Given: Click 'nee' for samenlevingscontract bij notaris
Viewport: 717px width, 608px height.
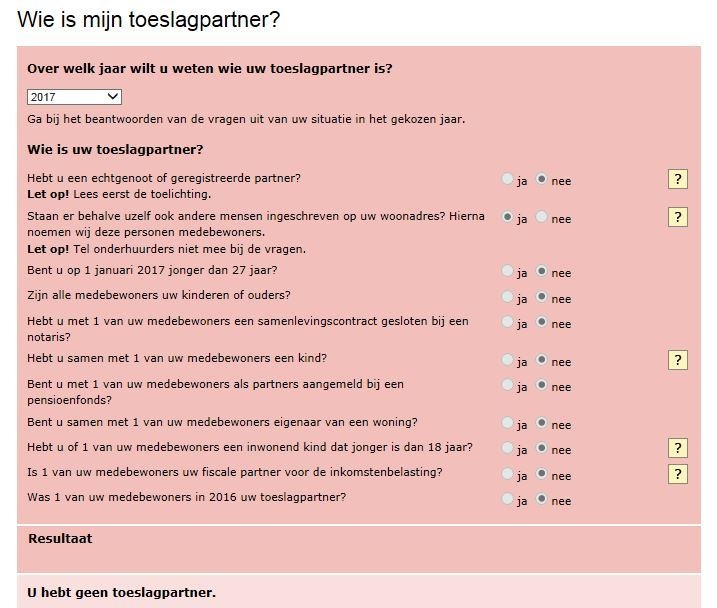Looking at the screenshot, I should click(x=542, y=323).
